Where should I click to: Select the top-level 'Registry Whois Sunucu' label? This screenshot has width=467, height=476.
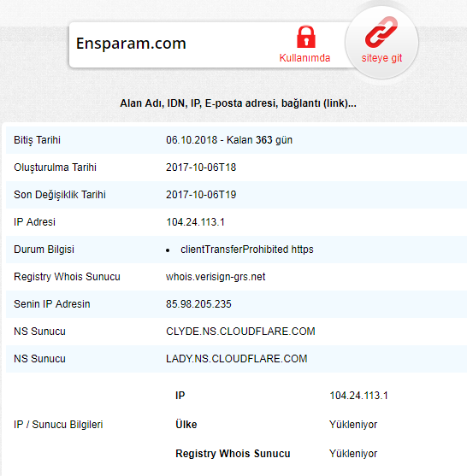pos(67,277)
